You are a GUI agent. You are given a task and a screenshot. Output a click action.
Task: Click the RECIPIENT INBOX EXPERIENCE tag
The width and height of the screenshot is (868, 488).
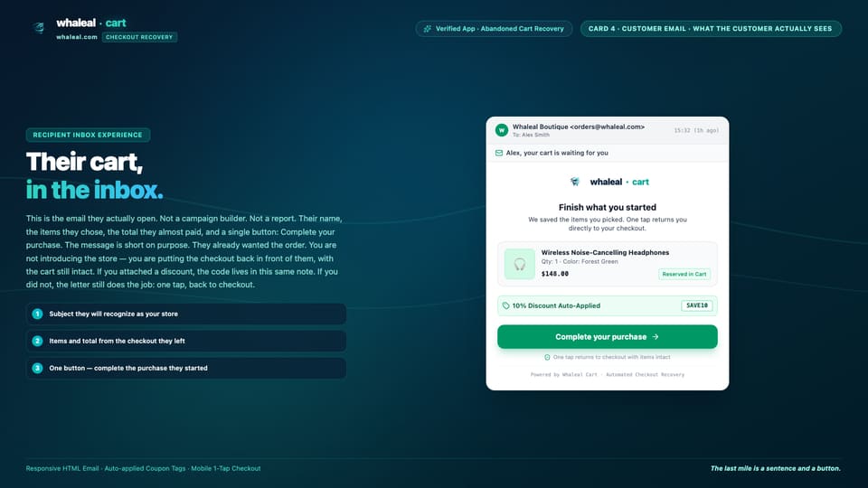(88, 135)
